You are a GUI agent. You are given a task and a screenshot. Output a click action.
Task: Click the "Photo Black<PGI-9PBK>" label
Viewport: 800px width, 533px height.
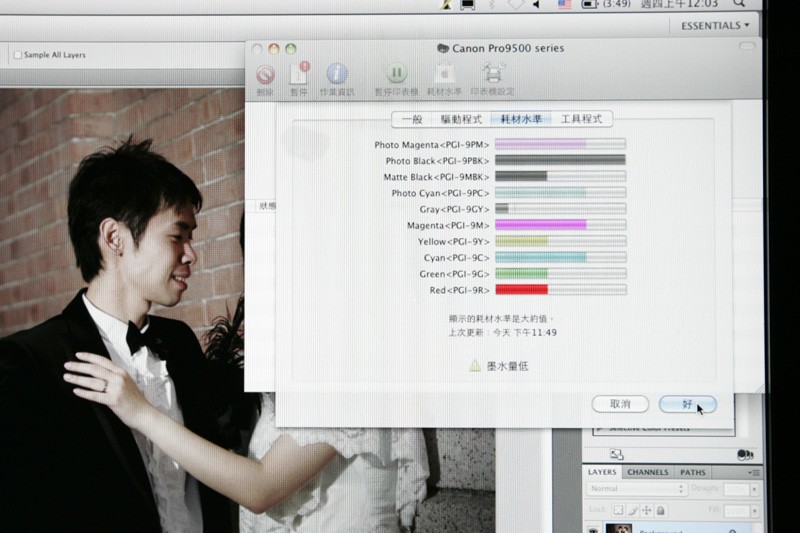click(437, 161)
